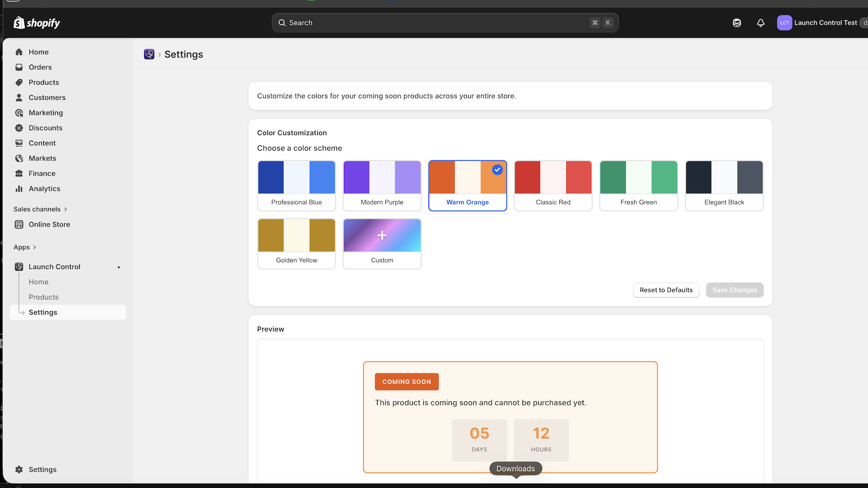This screenshot has height=488, width=868.
Task: Pick the Custom gradient color scheme
Action: (x=382, y=243)
